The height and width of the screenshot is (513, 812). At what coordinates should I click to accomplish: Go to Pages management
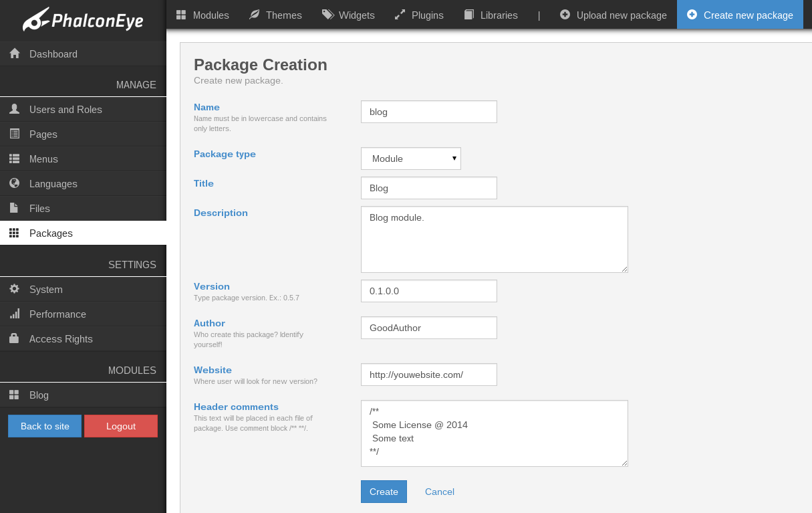(x=83, y=134)
